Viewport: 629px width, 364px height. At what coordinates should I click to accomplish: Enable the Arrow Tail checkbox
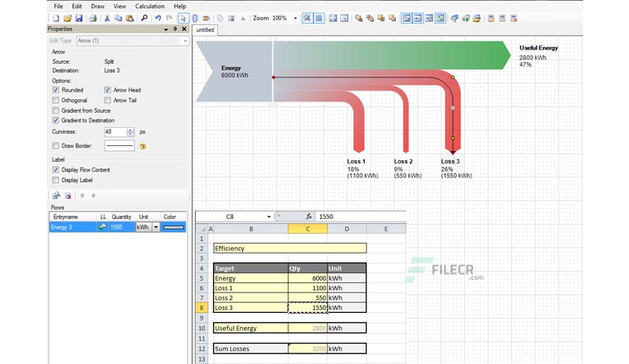coord(108,100)
